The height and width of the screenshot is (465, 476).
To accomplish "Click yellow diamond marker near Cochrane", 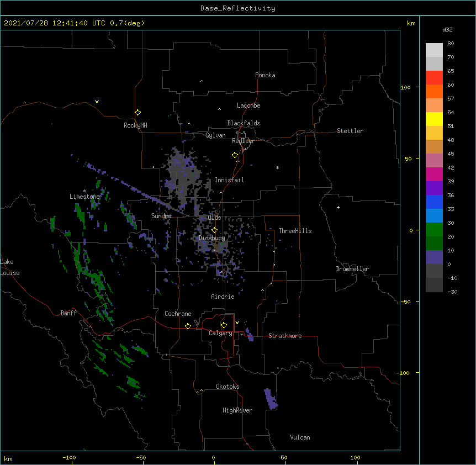I will (188, 326).
